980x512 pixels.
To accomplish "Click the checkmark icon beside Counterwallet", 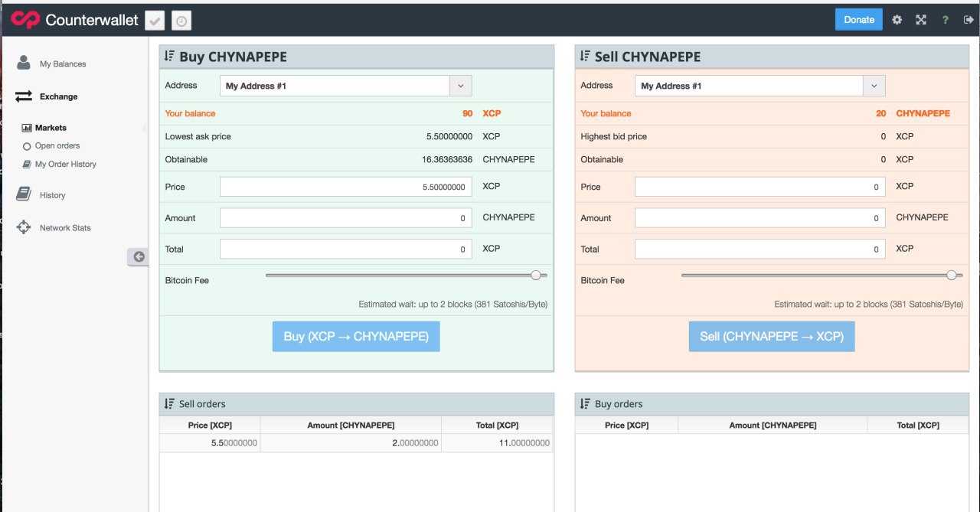I will (x=155, y=21).
